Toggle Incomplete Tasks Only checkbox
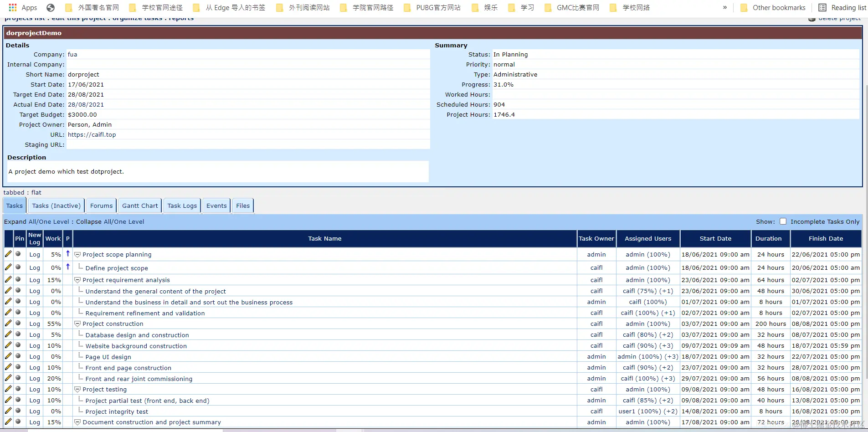This screenshot has height=432, width=868. [783, 221]
